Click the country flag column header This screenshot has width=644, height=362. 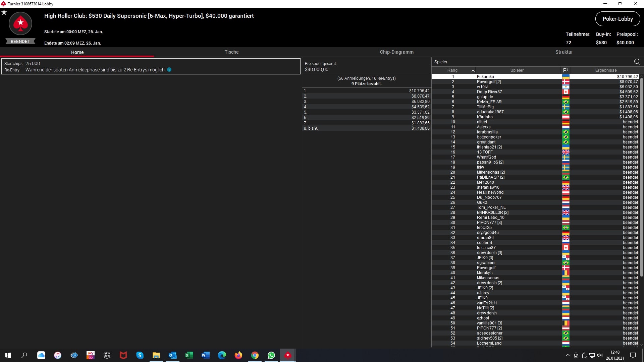coord(566,70)
